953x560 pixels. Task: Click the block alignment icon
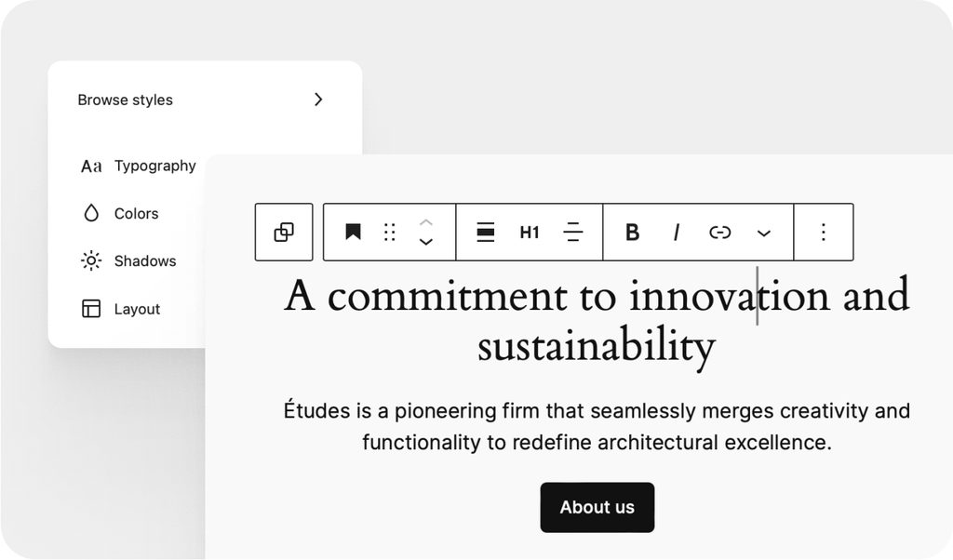(x=485, y=233)
